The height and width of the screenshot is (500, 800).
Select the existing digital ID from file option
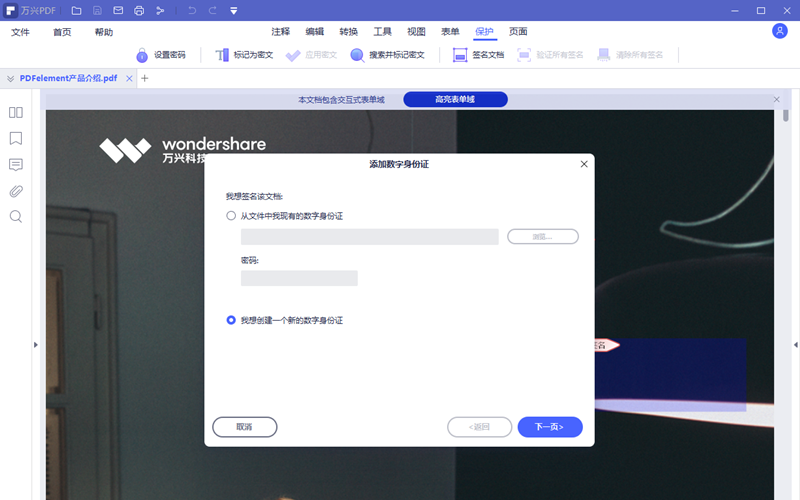(232, 216)
